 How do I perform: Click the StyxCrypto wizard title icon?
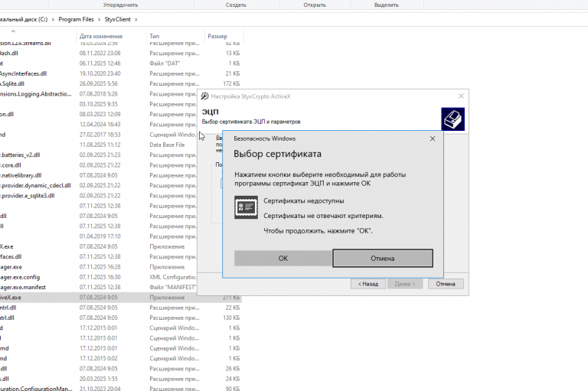[x=204, y=96]
